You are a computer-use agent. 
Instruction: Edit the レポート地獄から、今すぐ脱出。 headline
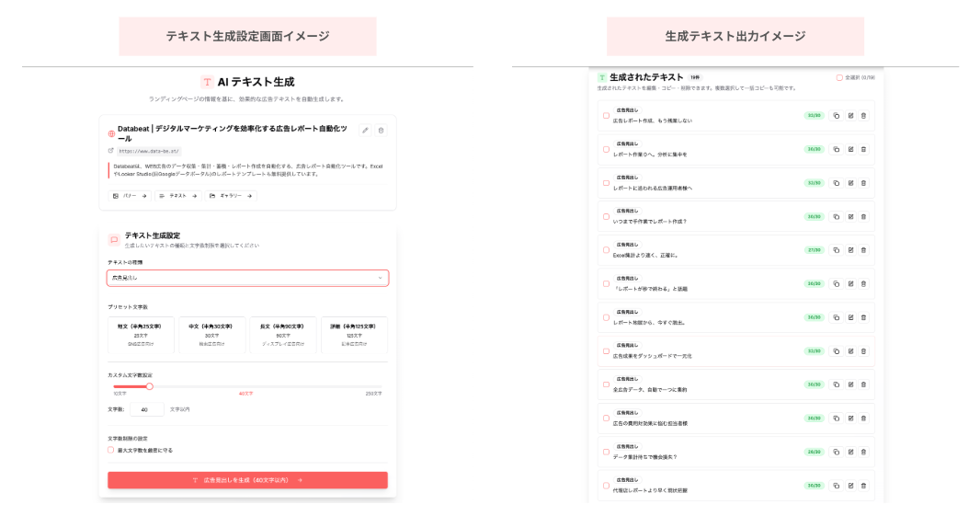(x=850, y=317)
